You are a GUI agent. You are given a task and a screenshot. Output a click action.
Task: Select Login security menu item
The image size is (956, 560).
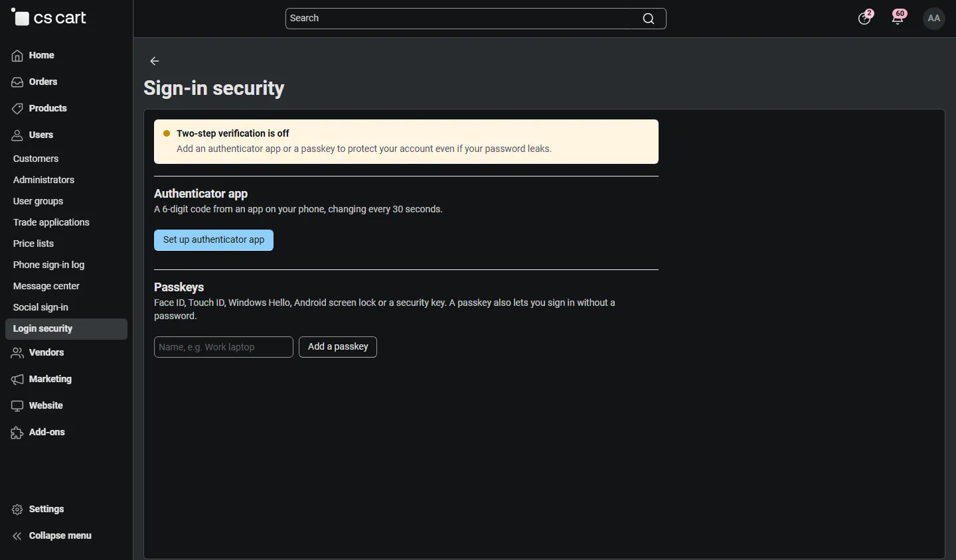coord(66,329)
